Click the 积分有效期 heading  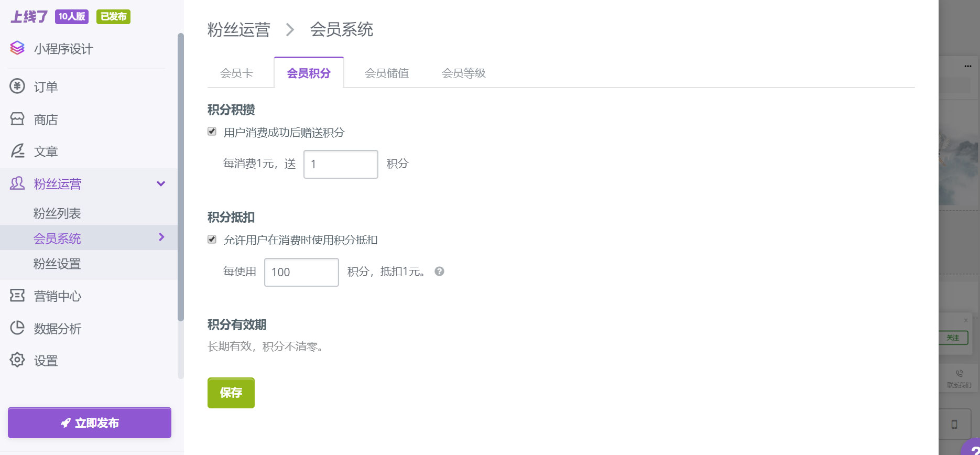tap(237, 324)
